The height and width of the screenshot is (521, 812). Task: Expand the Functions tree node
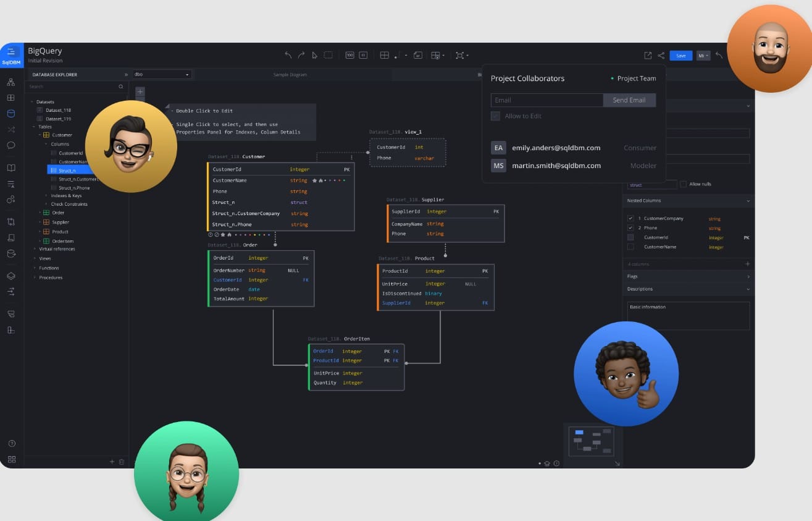pos(35,268)
